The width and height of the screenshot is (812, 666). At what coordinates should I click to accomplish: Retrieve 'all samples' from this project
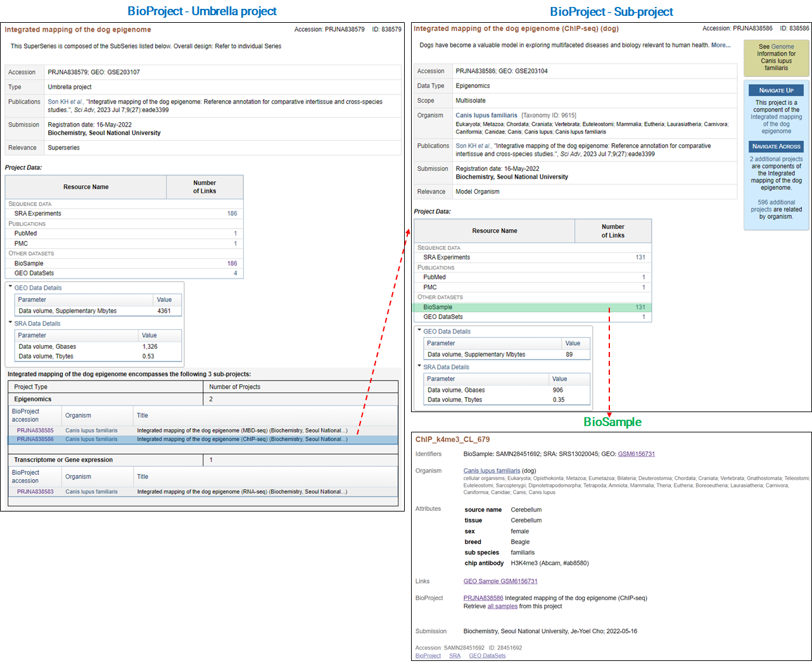(x=502, y=606)
